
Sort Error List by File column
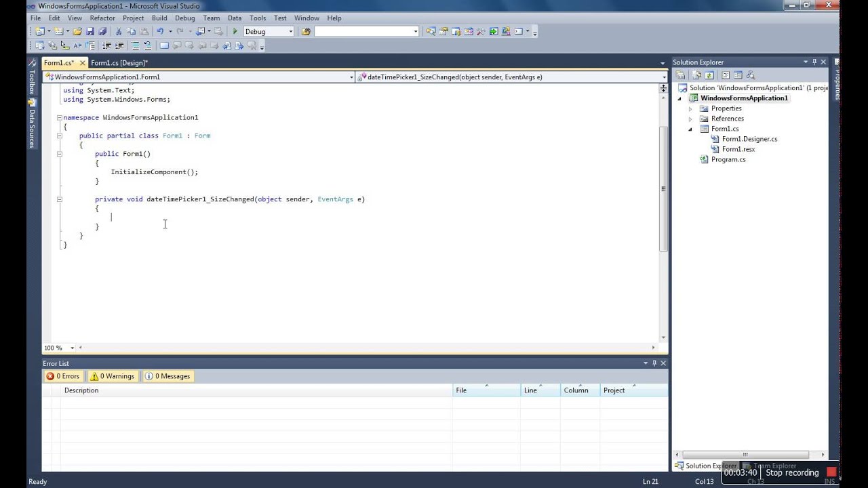coord(487,390)
